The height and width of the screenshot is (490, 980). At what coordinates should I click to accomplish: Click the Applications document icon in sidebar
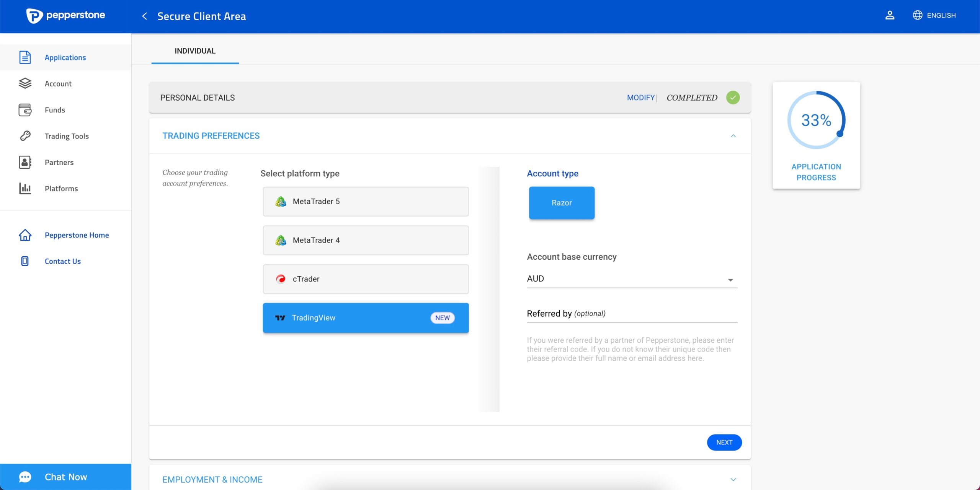(25, 57)
